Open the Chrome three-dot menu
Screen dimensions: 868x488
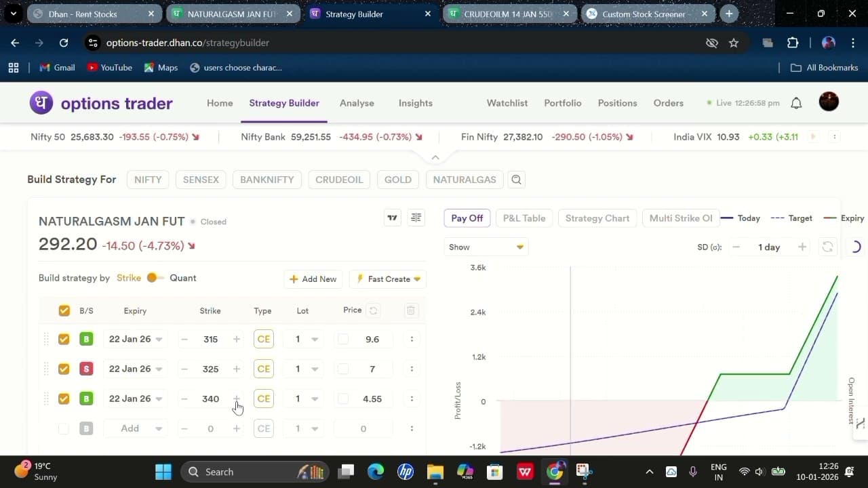click(852, 43)
